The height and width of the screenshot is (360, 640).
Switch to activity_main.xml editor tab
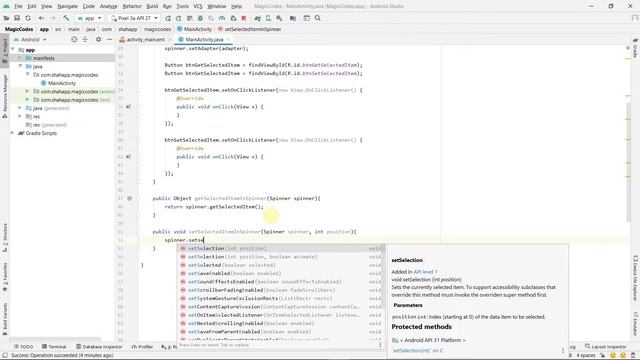coord(145,40)
